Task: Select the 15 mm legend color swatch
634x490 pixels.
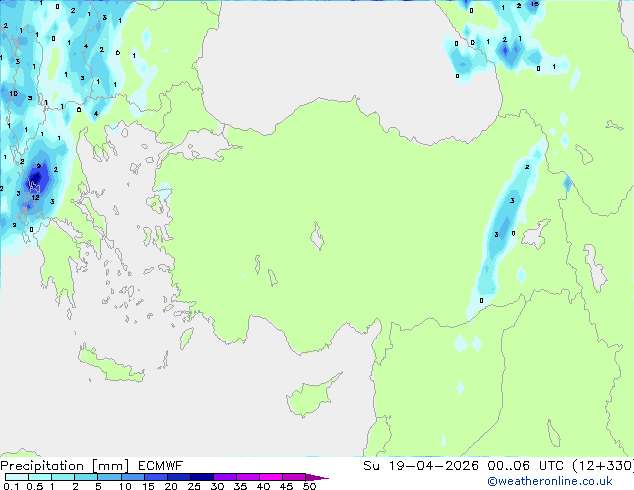Action: coord(155,477)
